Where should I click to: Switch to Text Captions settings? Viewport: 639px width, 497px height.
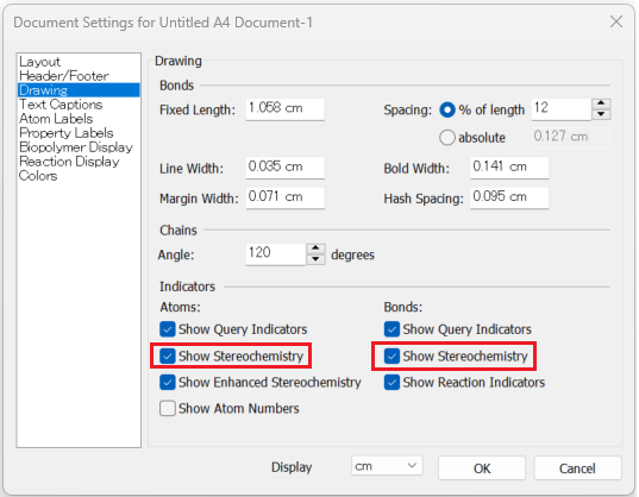(x=60, y=104)
